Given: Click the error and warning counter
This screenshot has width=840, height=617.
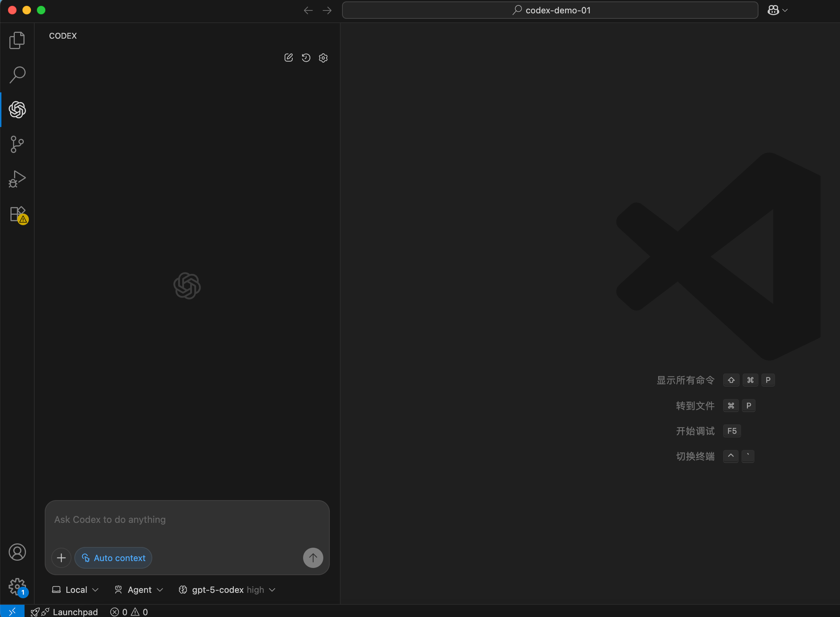Looking at the screenshot, I should [x=128, y=611].
